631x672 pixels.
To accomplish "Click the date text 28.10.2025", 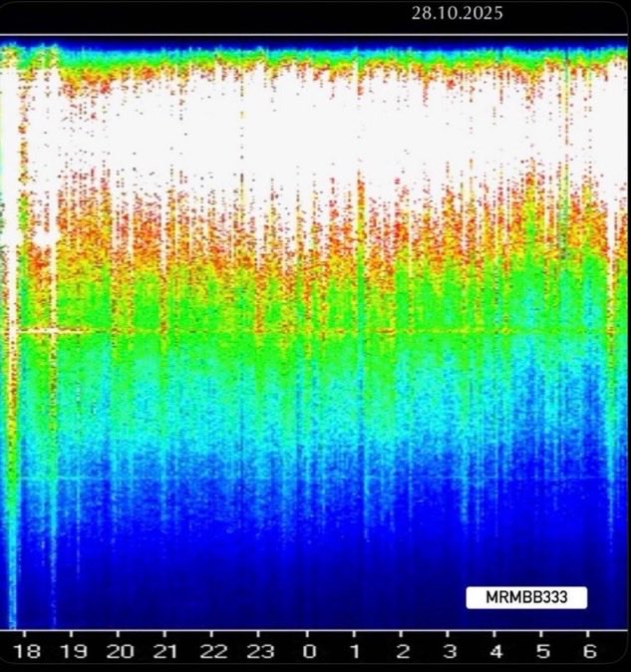I will 458,13.
